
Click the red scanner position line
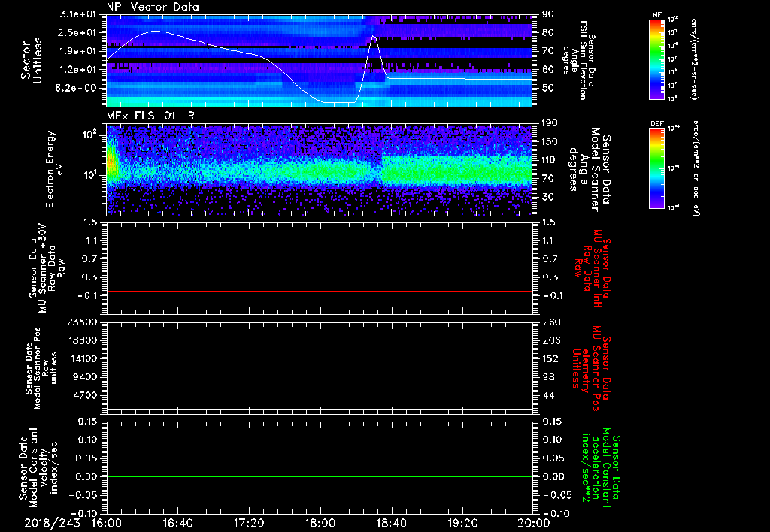320,382
